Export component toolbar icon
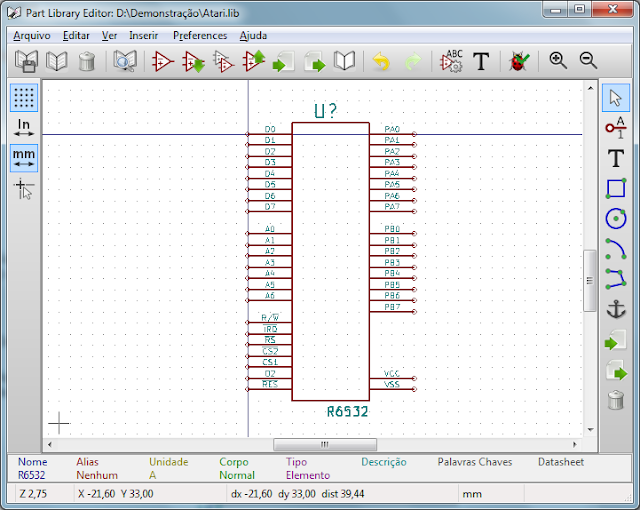The width and height of the screenshot is (640, 510). coord(314,62)
